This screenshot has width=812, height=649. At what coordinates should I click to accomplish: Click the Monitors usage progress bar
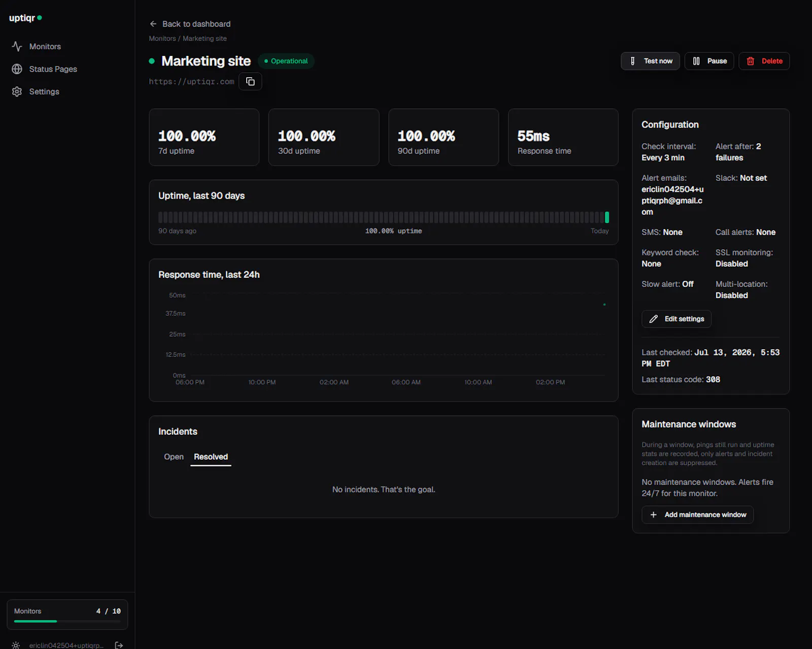[67, 621]
